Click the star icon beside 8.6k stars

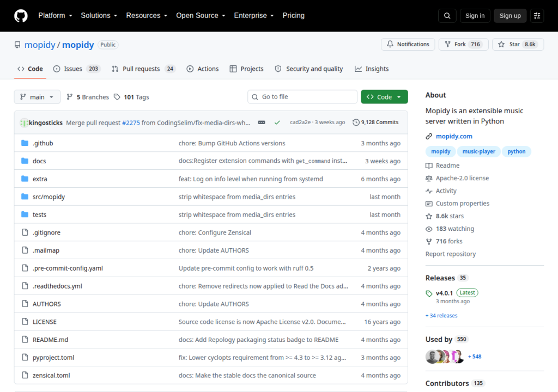429,216
